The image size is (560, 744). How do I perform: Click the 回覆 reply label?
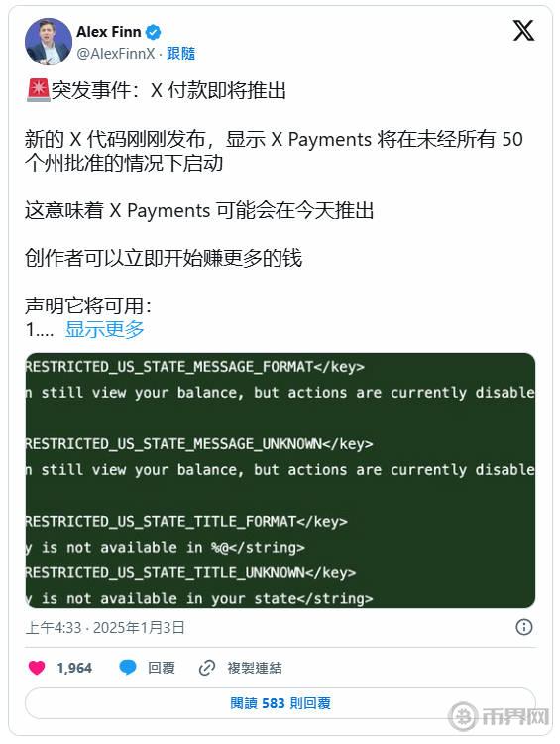[x=162, y=668]
